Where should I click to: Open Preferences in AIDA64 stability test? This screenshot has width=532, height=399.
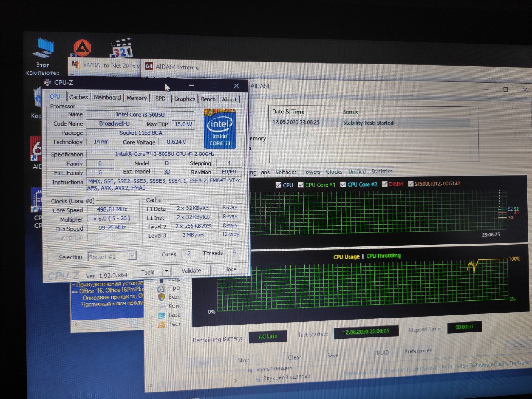coord(418,351)
